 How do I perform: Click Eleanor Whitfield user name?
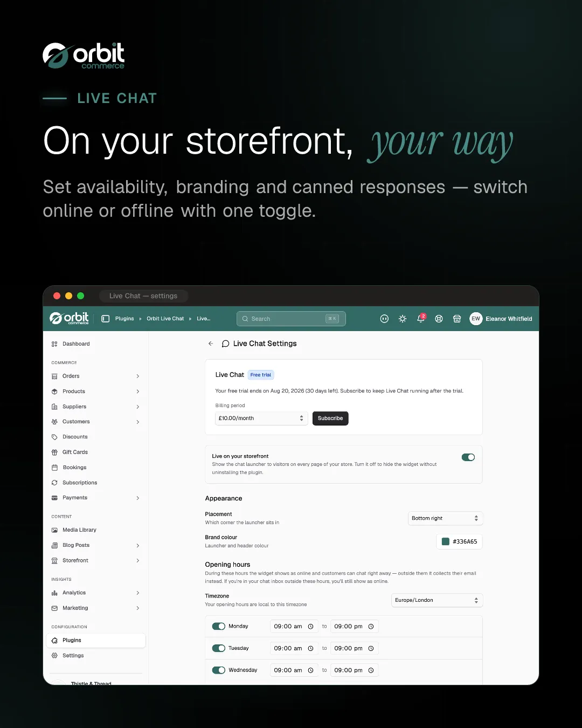509,319
